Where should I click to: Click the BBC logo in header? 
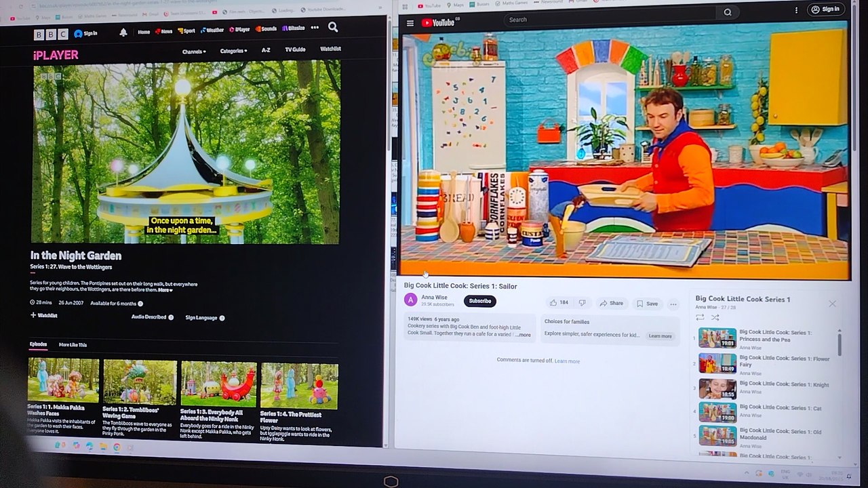(x=52, y=34)
